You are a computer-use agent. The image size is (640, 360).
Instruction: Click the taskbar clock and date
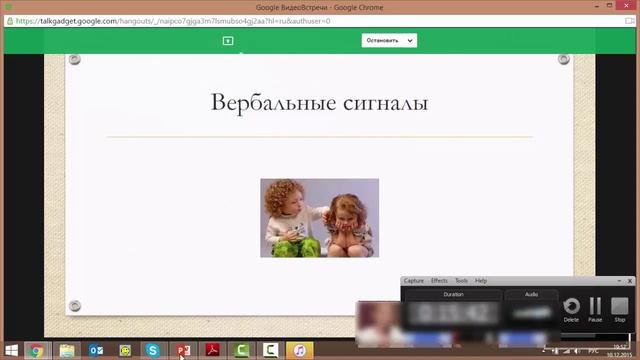point(619,351)
